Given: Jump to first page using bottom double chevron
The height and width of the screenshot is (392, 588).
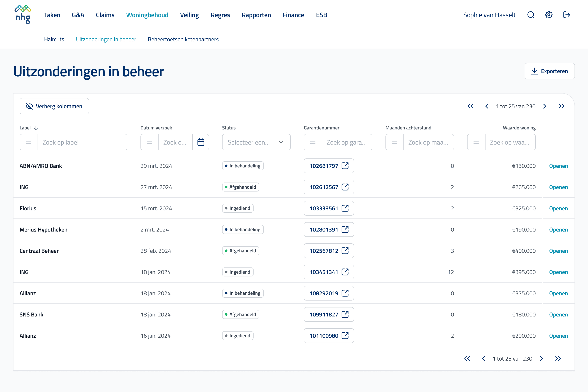Looking at the screenshot, I should [467, 359].
